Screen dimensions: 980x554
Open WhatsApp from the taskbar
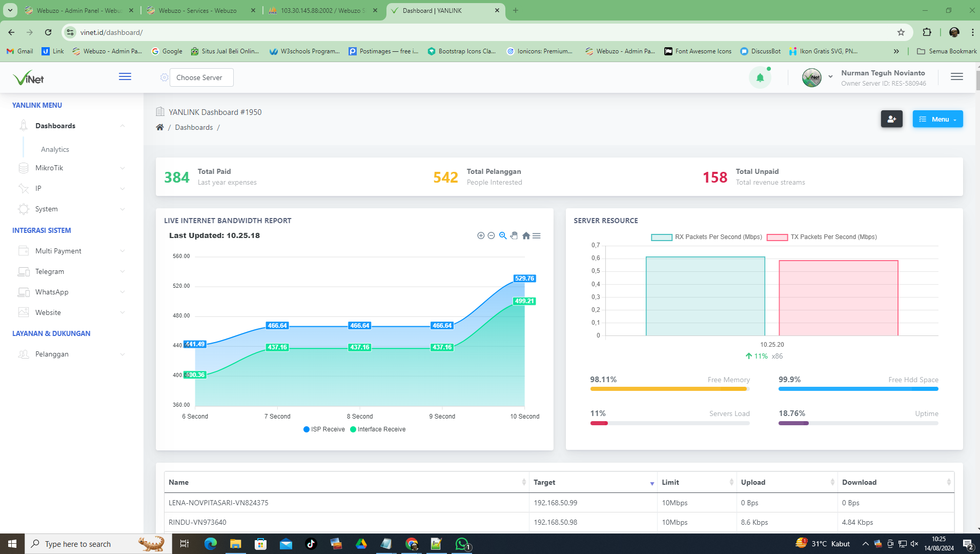pyautogui.click(x=462, y=544)
